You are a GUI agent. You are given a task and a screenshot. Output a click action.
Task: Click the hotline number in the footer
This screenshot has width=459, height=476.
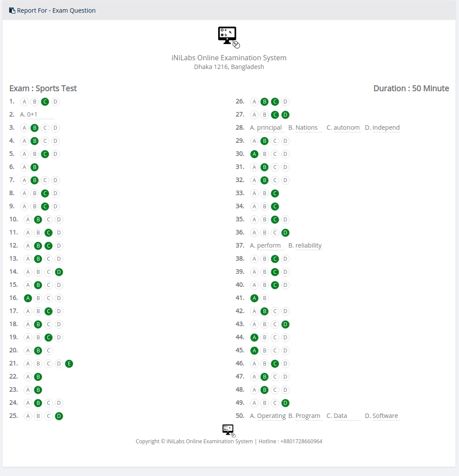tap(301, 442)
